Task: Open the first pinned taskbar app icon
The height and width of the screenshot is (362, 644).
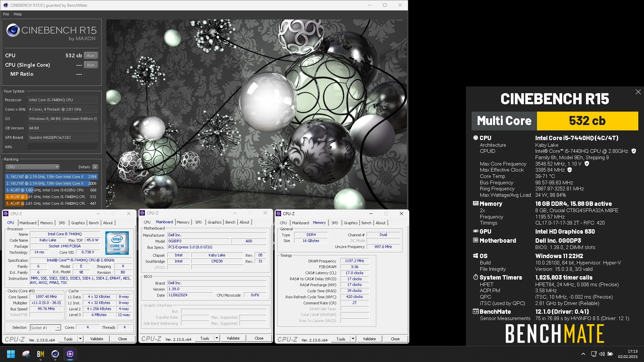Action: (26, 354)
